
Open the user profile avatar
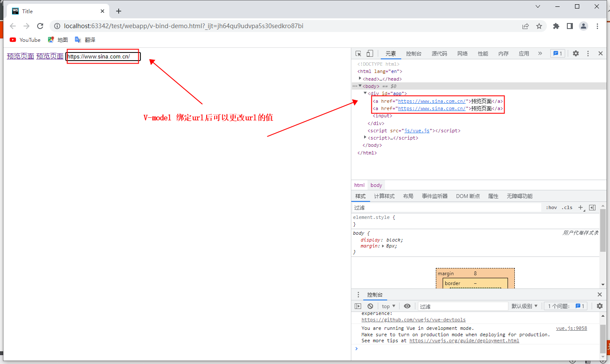584,26
